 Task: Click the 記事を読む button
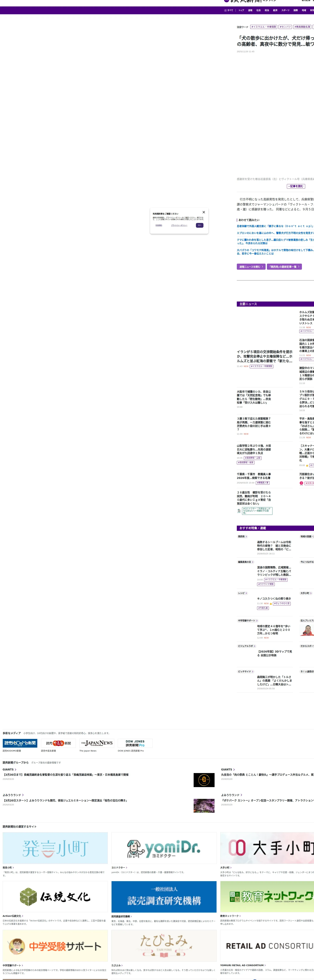tap(296, 186)
